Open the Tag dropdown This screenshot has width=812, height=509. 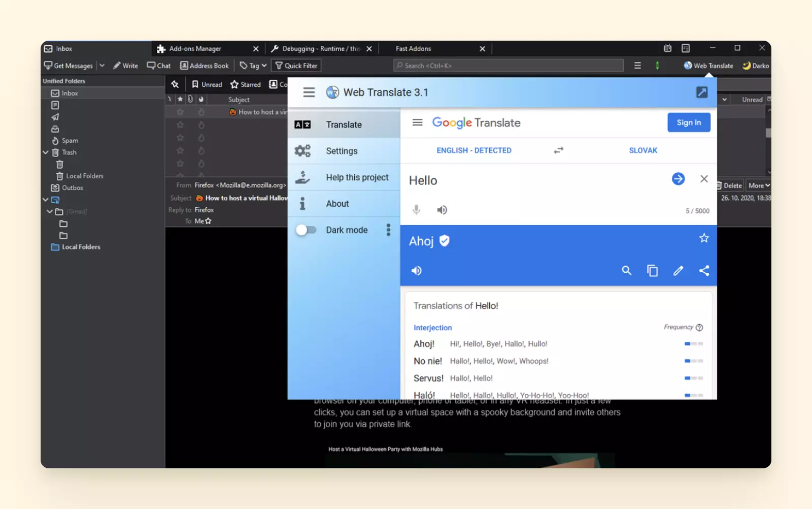click(x=253, y=66)
